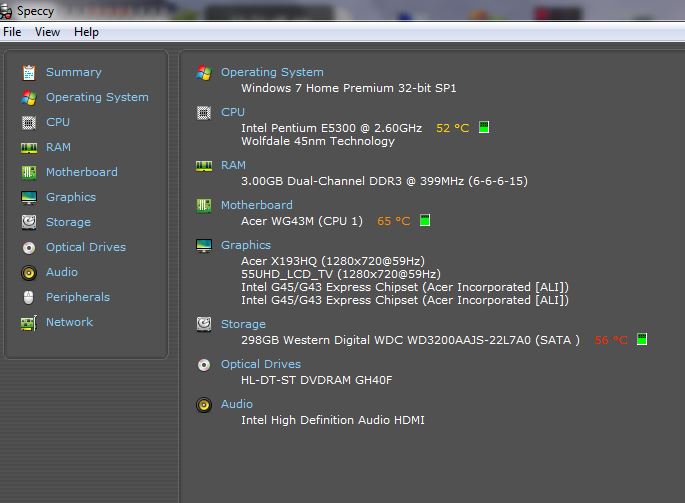
Task: Click the RAM heading link in summary
Action: click(233, 165)
